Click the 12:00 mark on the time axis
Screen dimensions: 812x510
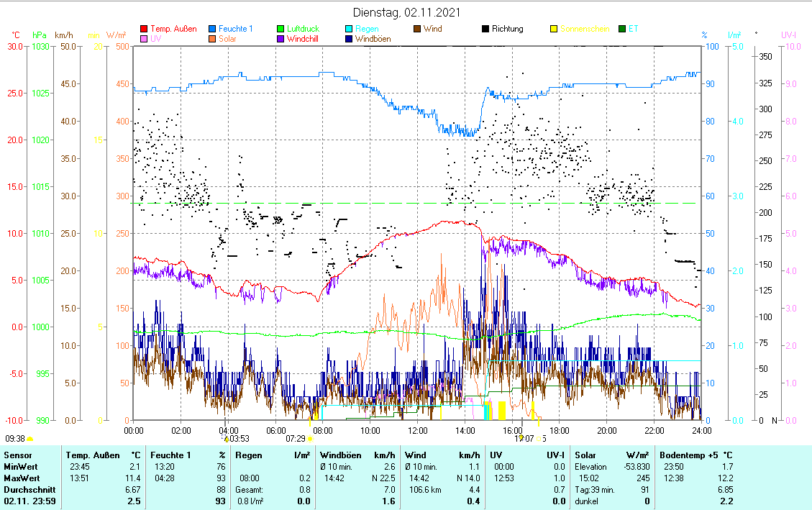point(417,430)
